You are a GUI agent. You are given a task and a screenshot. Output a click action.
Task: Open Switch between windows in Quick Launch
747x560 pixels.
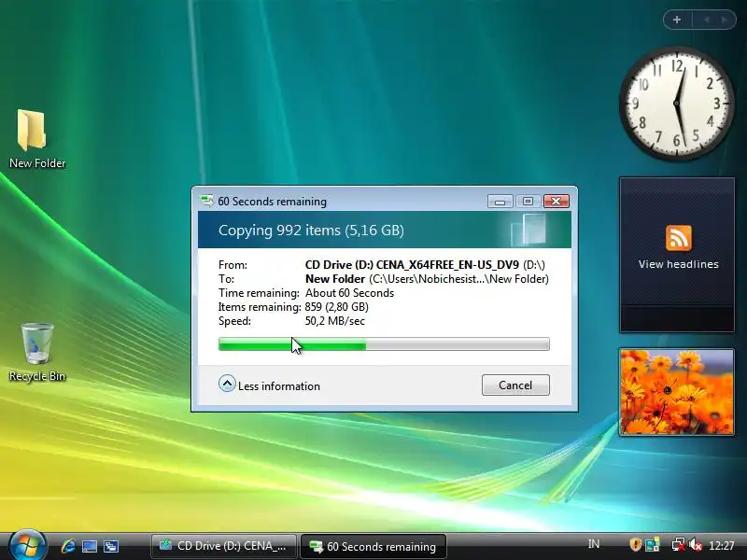click(111, 546)
